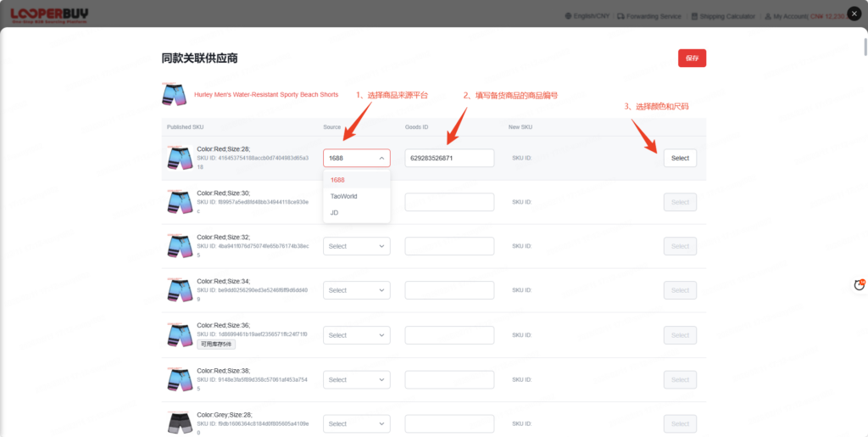This screenshot has height=437, width=868.
Task: Close the modal with the X icon
Action: point(854,14)
